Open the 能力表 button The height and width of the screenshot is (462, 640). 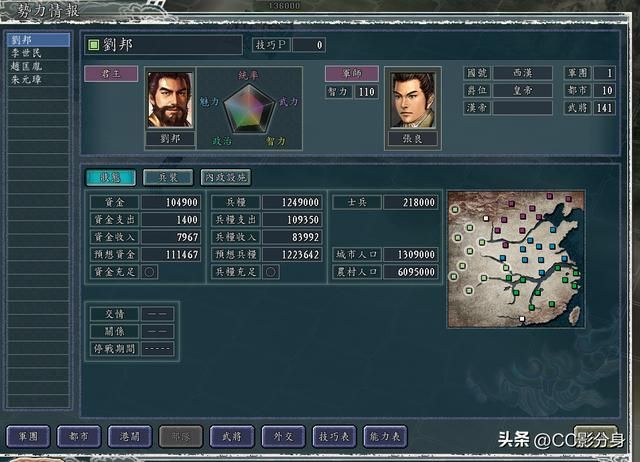click(385, 437)
